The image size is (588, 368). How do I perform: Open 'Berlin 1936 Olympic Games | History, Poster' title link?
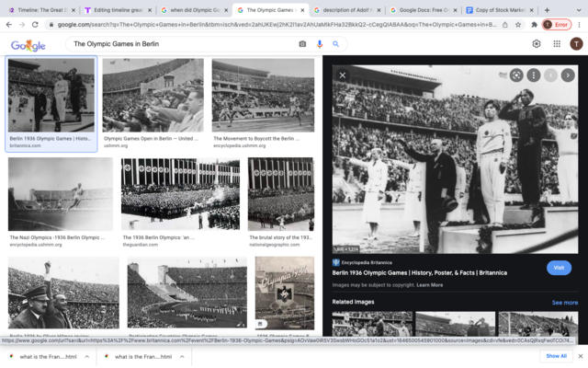tap(419, 273)
